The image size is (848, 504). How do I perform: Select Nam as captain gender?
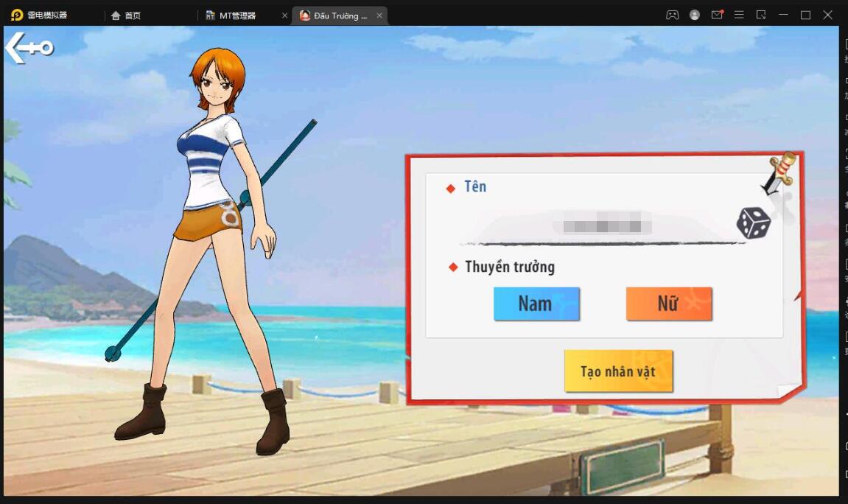536,304
